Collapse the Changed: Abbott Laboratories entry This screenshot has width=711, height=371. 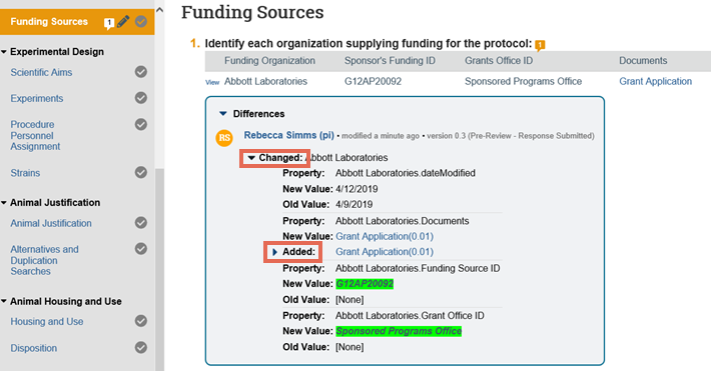pos(251,158)
